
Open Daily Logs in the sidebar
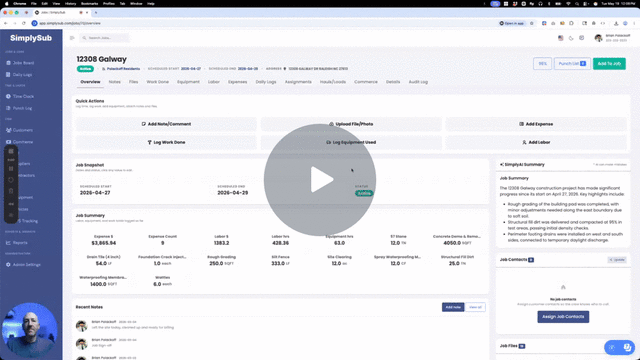click(19, 75)
